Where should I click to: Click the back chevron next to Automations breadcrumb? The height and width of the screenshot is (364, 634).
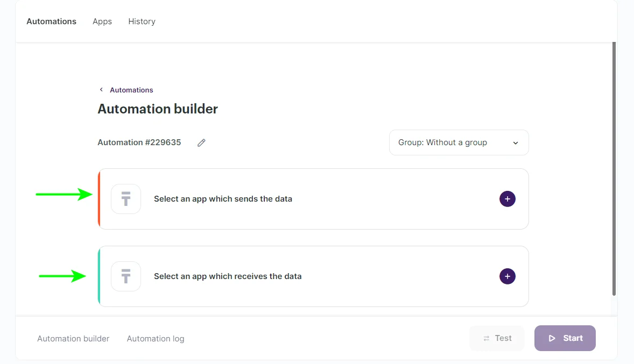click(101, 89)
